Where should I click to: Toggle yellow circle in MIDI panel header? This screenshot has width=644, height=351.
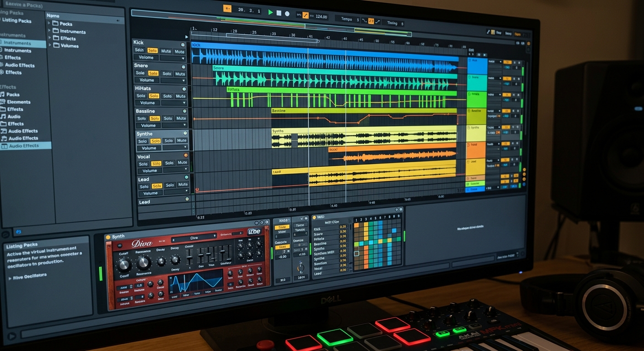pos(314,218)
